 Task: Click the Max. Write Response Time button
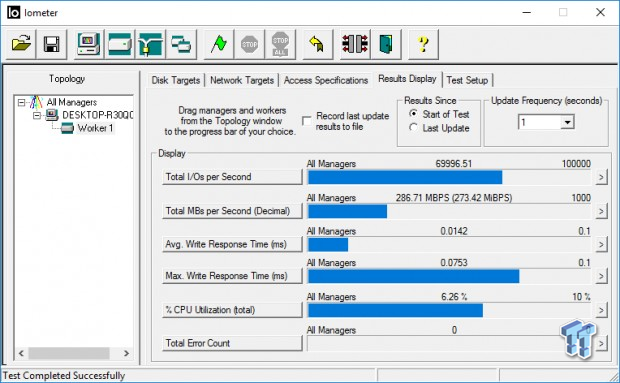click(232, 276)
